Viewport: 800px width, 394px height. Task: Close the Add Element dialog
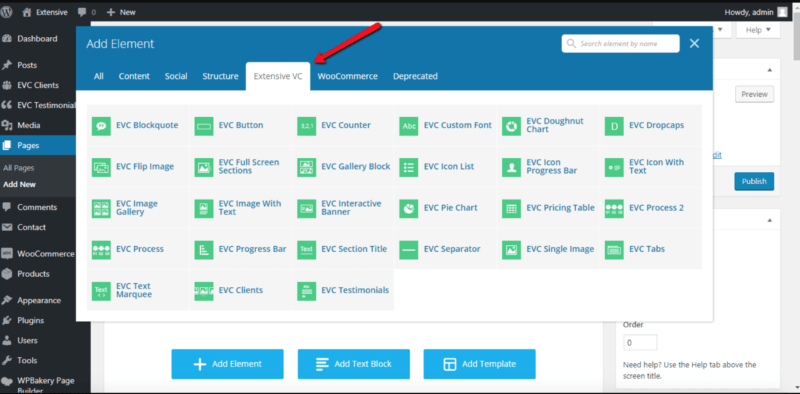point(694,43)
